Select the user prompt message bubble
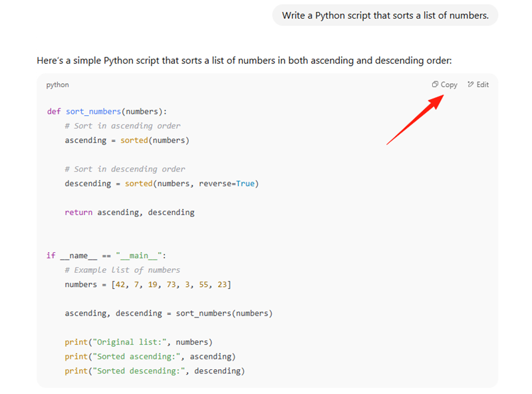This screenshot has height=394, width=532. click(x=384, y=15)
